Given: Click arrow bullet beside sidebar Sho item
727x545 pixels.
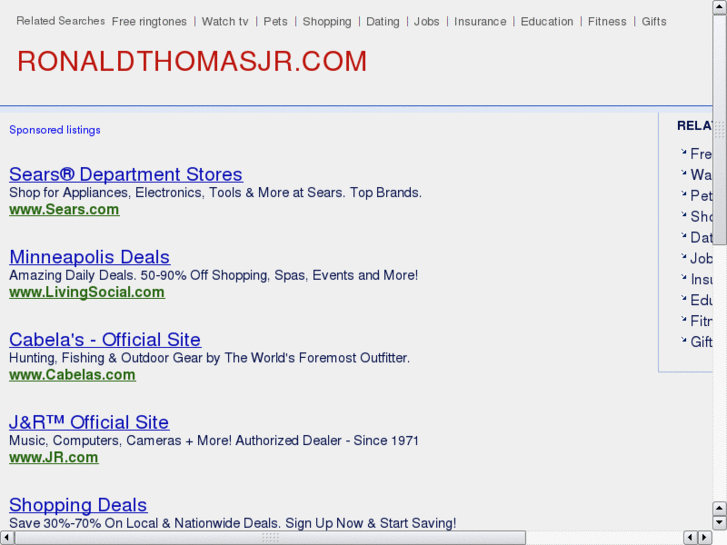Looking at the screenshot, I should click(x=683, y=214).
